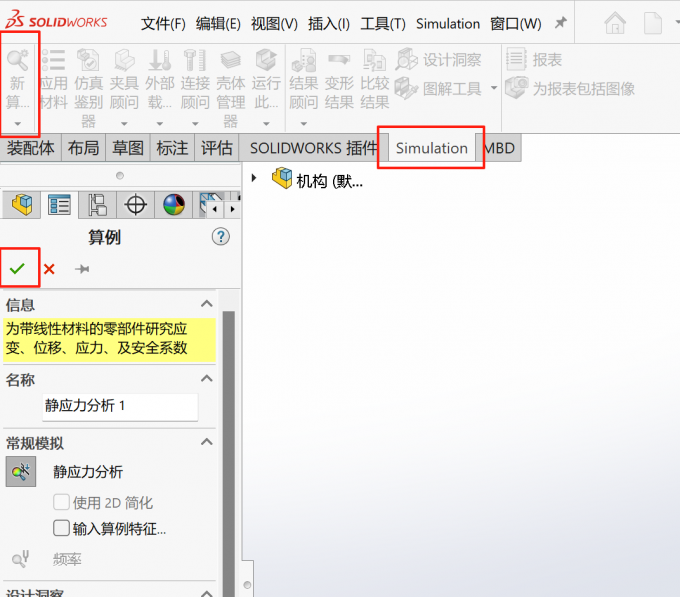Viewport: 680px width, 597px height.
Task: Open the DimXpertManager crosshair tab
Action: [136, 204]
